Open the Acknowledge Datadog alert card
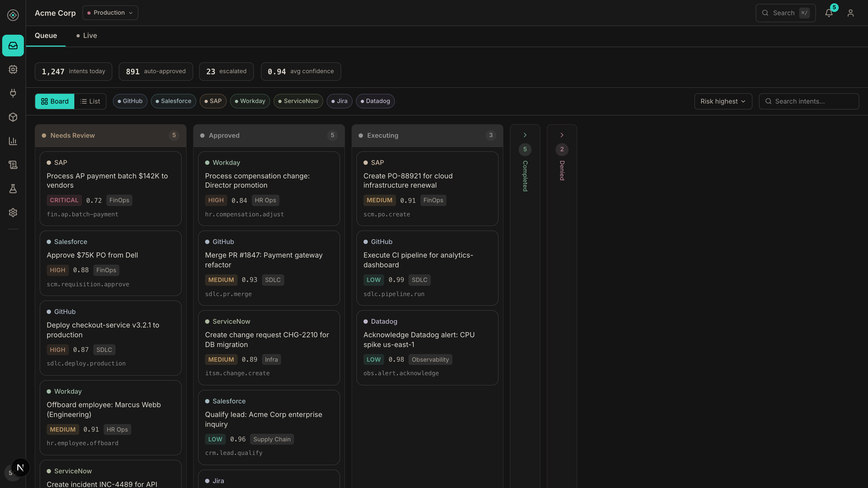This screenshot has width=868, height=488. (427, 348)
